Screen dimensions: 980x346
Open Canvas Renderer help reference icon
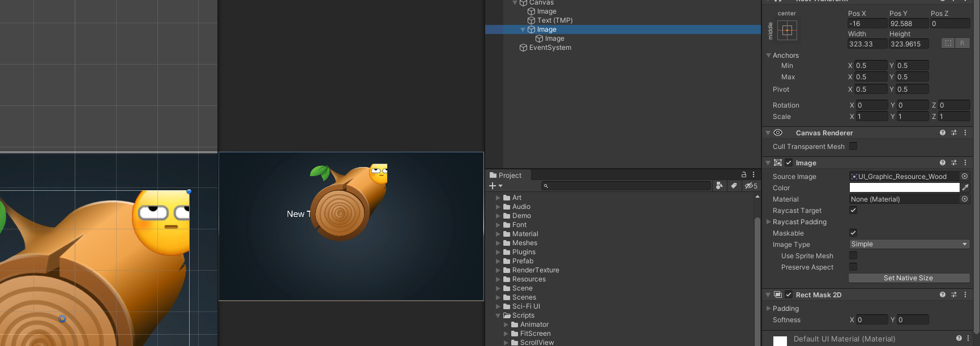[943, 133]
